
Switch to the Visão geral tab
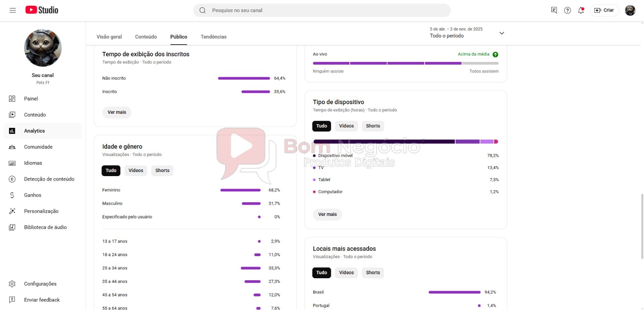pyautogui.click(x=109, y=37)
